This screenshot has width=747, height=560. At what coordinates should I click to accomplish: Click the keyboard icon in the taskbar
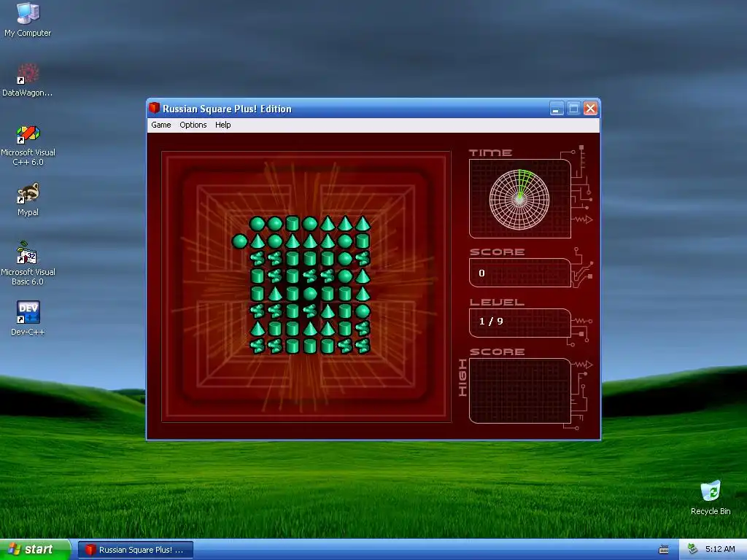[664, 550]
